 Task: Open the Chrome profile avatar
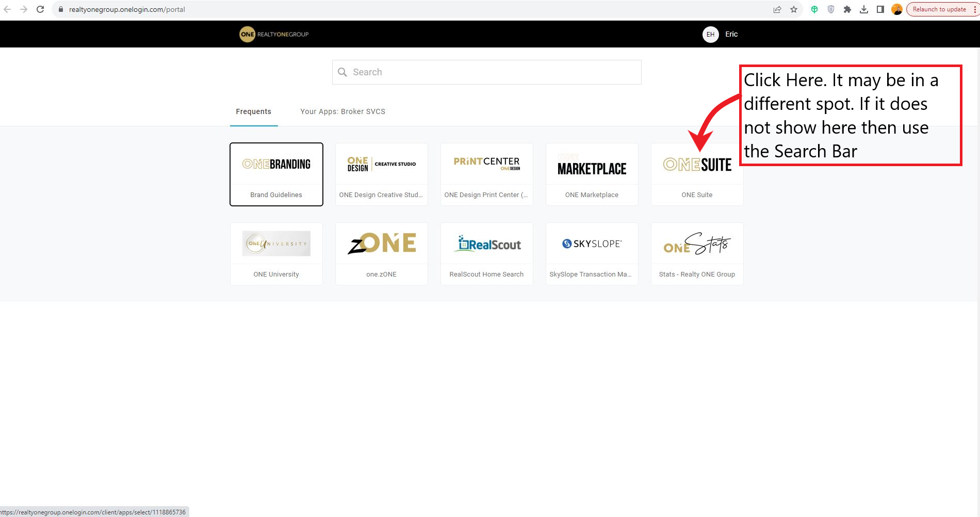[897, 9]
